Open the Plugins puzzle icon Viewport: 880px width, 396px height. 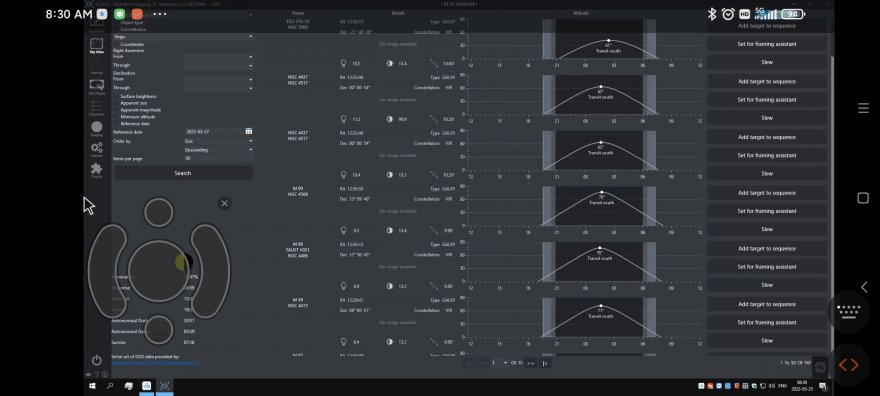click(97, 170)
